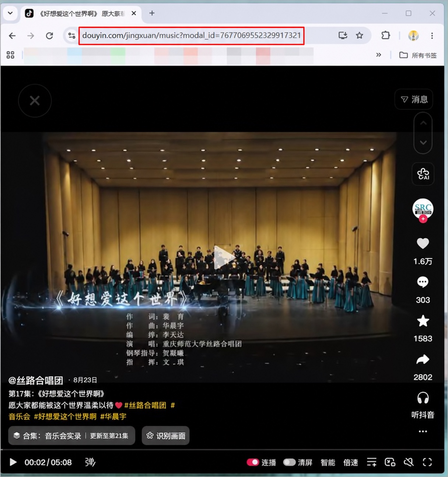Viewport: 448px width, 477px height.
Task: Toggle the 连播 autoplay switch
Action: pos(253,462)
